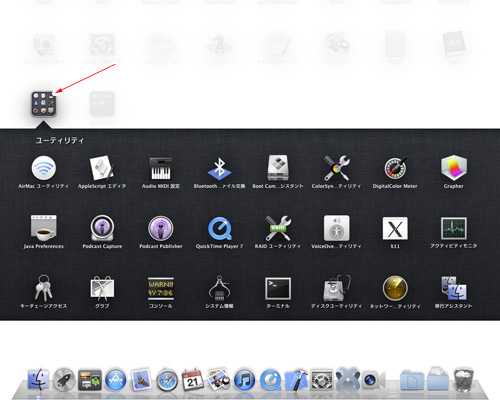Open Trash in Dock
Viewport: 500px width, 400px height.
464,379
